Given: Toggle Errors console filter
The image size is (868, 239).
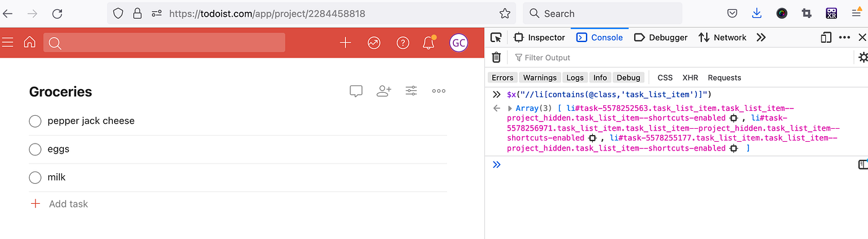Looking at the screenshot, I should click(502, 77).
